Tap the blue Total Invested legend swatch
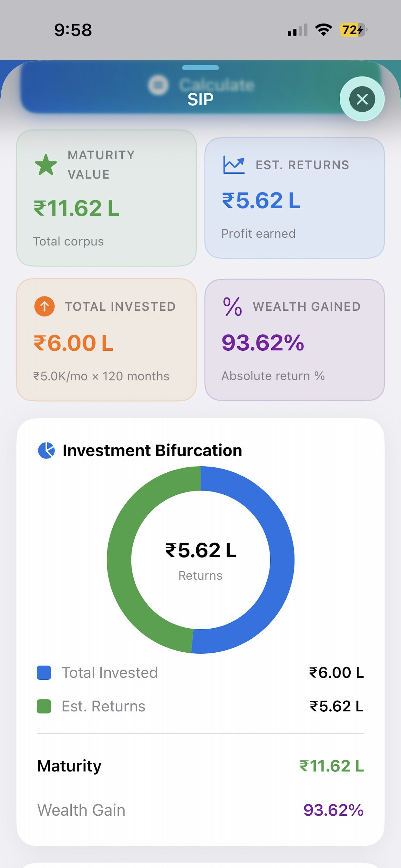 point(44,673)
